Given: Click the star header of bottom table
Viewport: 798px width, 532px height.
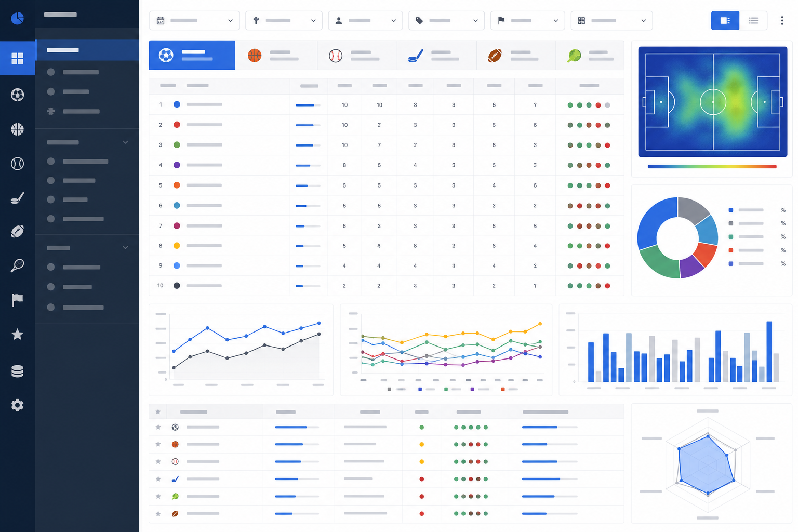Looking at the screenshot, I should (x=158, y=412).
